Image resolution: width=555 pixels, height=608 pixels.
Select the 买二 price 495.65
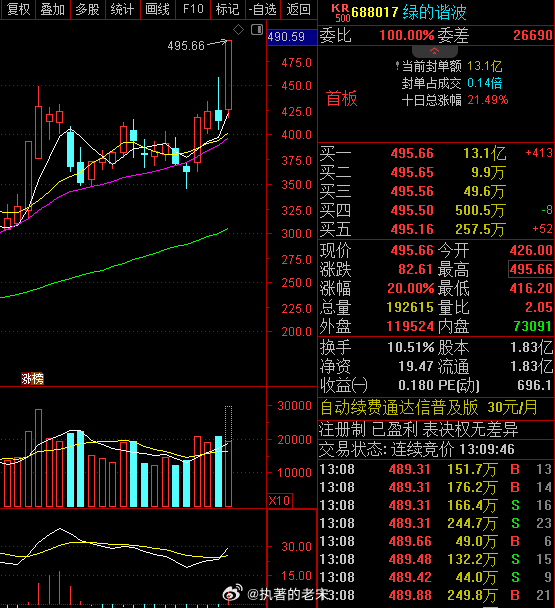(x=412, y=172)
